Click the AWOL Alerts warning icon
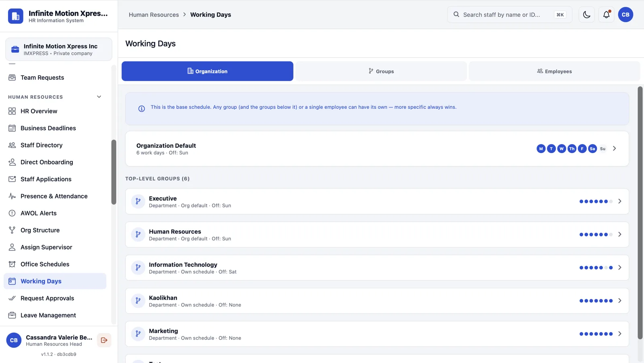This screenshot has height=363, width=644. (12, 213)
